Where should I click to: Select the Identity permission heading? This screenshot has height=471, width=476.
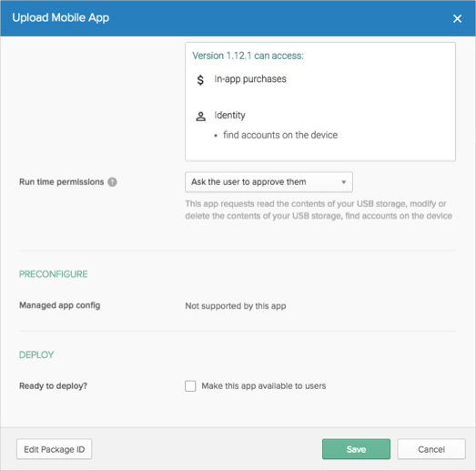pyautogui.click(x=229, y=116)
